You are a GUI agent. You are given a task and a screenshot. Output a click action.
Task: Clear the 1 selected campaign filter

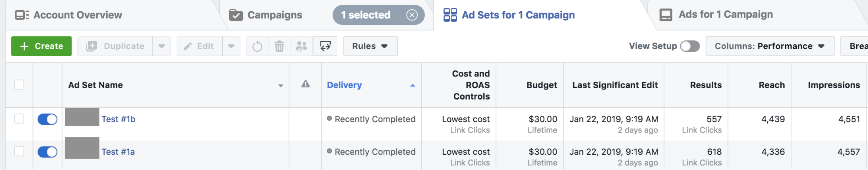click(x=412, y=15)
